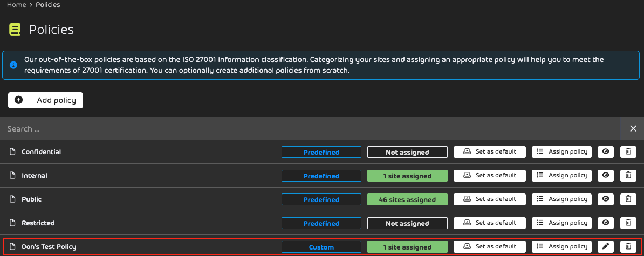Click the green Policies book icon
This screenshot has height=256, width=644.
pos(15,30)
